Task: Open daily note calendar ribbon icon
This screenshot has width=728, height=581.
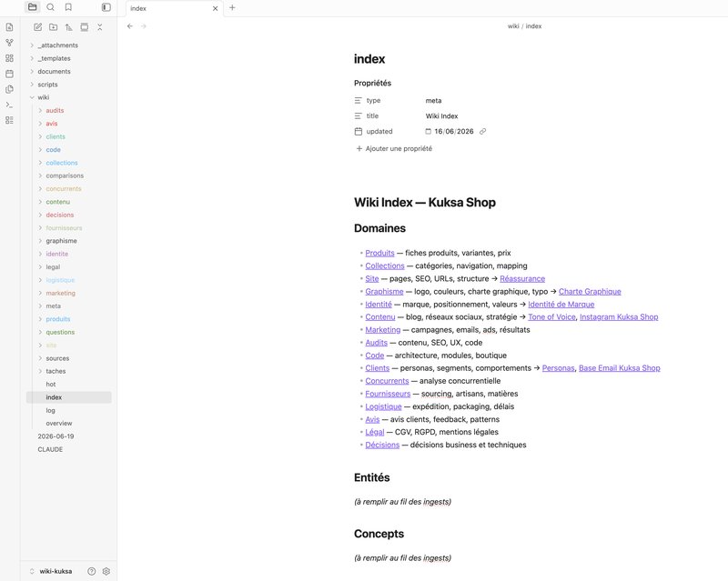Action: (x=9, y=74)
